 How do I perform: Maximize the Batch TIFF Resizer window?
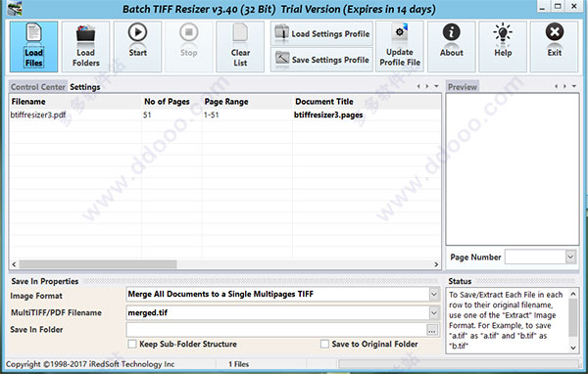tap(558, 7)
